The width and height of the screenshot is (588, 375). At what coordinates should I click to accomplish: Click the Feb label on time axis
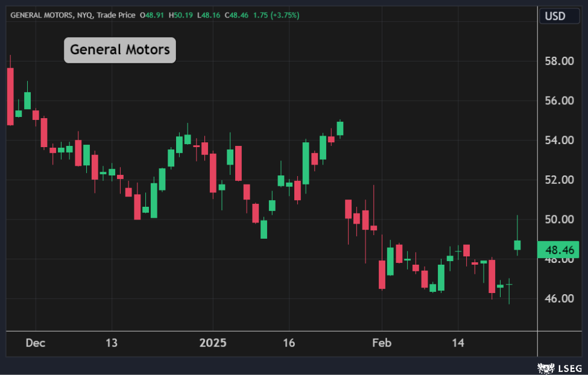382,343
